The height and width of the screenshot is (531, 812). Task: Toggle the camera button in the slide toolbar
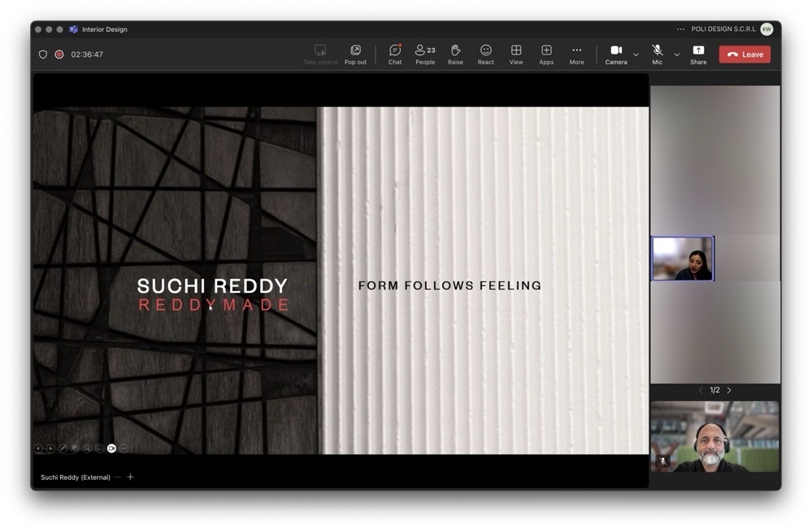point(111,448)
